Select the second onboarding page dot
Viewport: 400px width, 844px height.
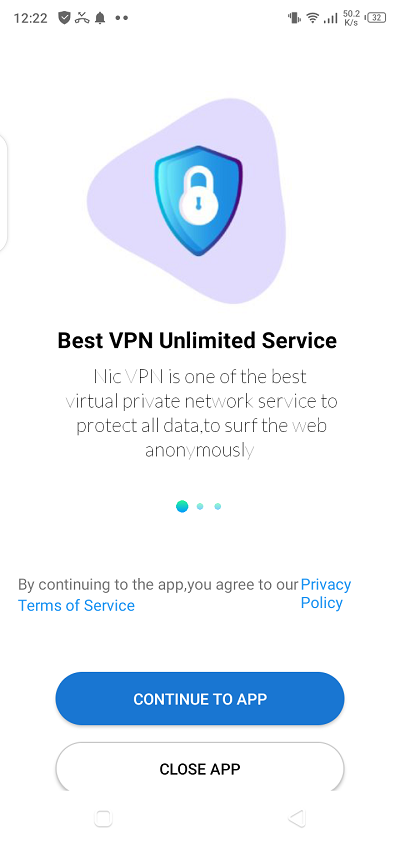[200, 506]
